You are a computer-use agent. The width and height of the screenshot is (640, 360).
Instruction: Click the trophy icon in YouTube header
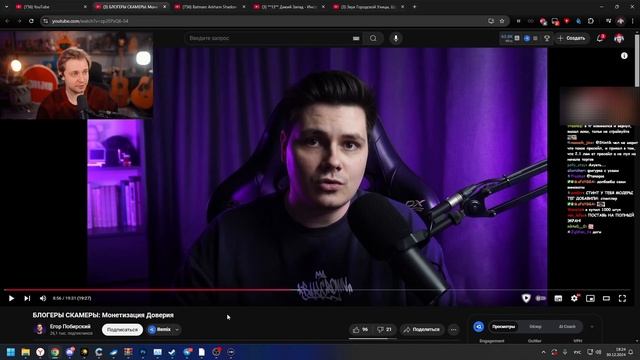[x=547, y=38]
